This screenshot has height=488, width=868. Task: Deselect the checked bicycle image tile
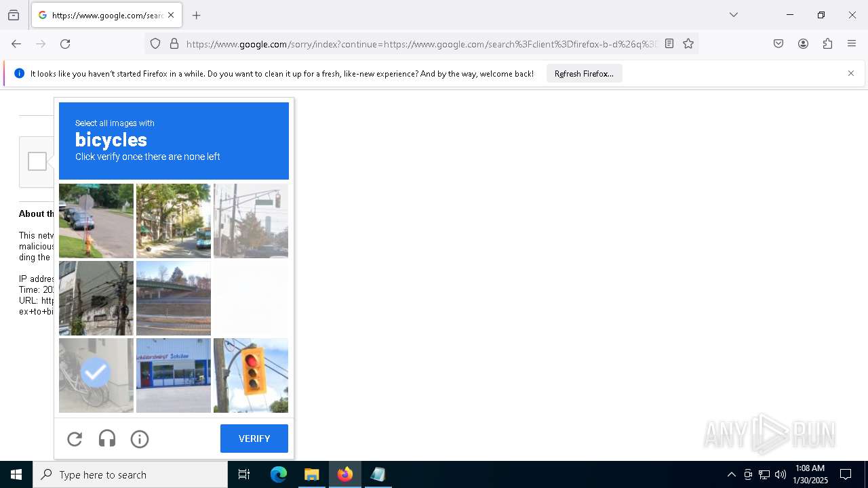[96, 375]
